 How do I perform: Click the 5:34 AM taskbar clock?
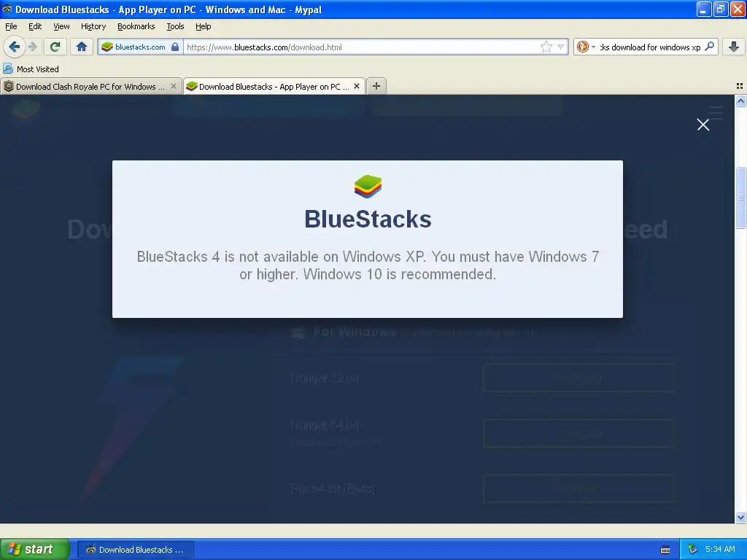pyautogui.click(x=720, y=549)
